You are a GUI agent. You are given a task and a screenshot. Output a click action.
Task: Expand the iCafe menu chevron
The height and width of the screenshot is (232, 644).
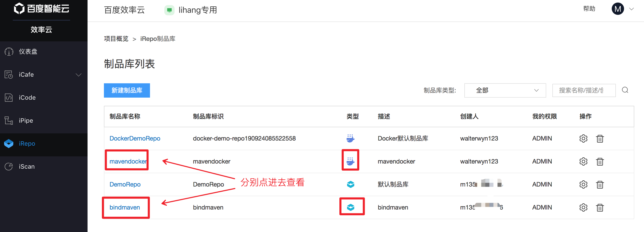tap(79, 75)
